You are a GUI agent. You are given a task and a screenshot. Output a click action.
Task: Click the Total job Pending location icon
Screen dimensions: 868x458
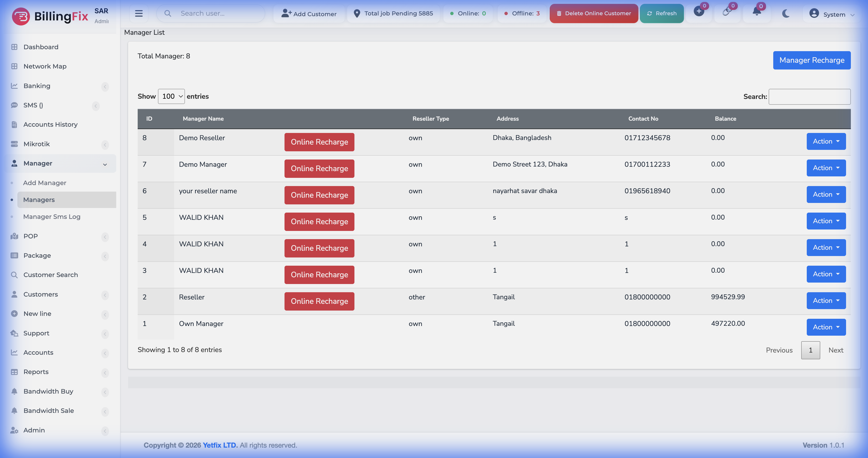357,14
